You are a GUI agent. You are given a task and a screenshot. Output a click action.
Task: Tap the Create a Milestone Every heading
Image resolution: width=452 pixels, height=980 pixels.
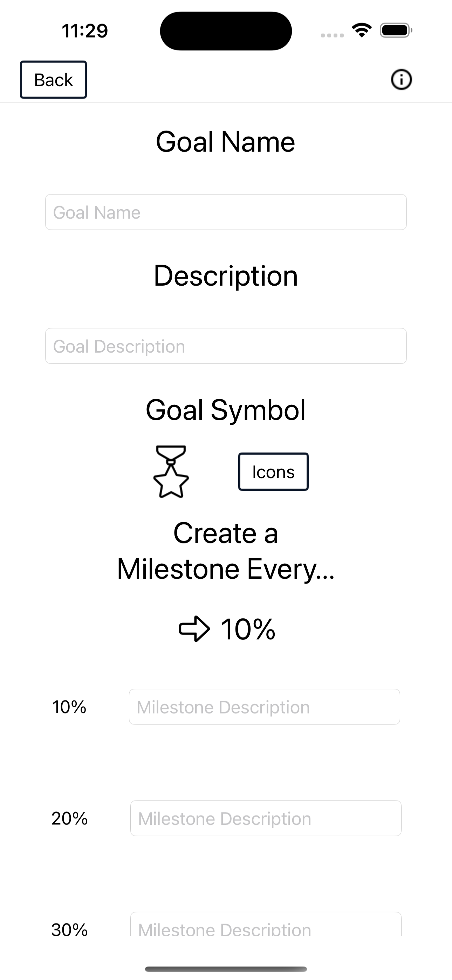[226, 551]
